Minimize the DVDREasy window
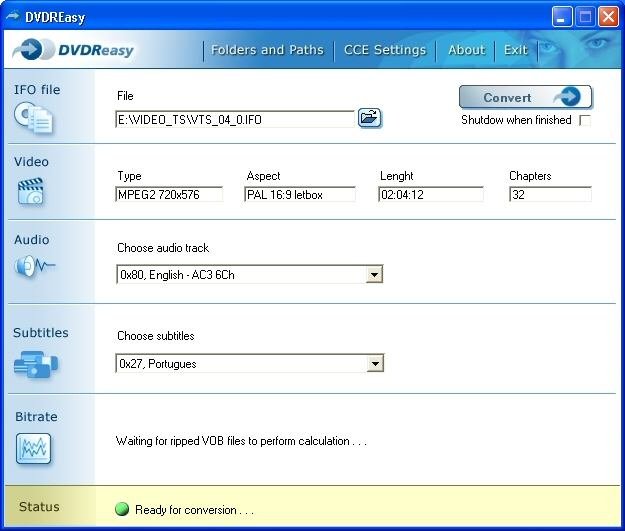This screenshot has width=625, height=531. pos(562,17)
